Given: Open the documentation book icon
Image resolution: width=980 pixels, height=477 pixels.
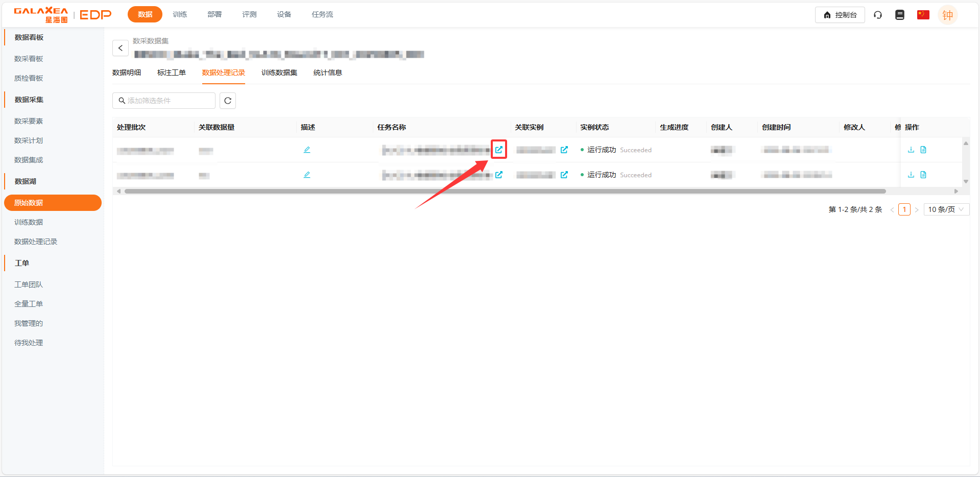Looking at the screenshot, I should 900,15.
